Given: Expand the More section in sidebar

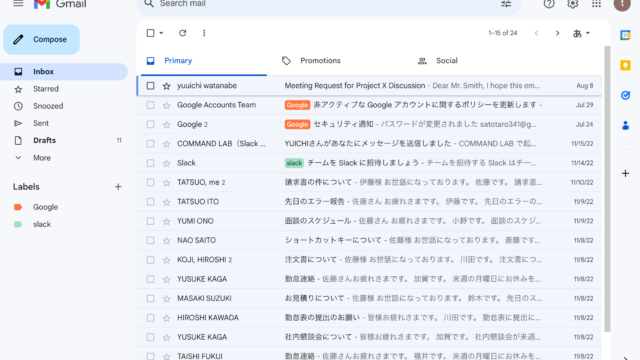Looking at the screenshot, I should click(42, 158).
